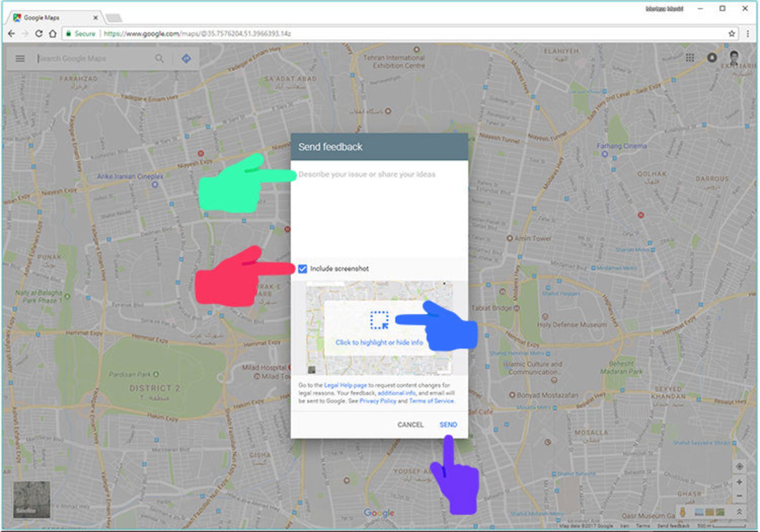Click "Click to highlight or hide info" text
This screenshot has width=760, height=532.
(379, 342)
